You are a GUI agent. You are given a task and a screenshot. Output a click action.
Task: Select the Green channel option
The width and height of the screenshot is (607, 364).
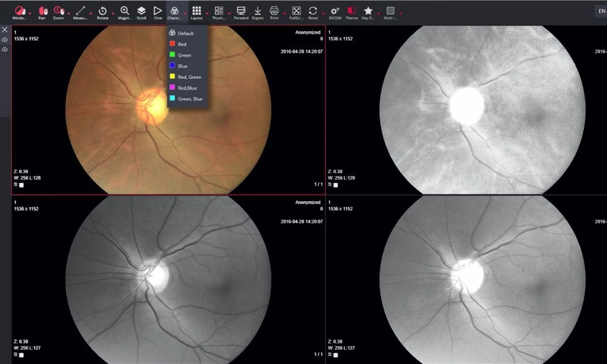[x=187, y=55]
